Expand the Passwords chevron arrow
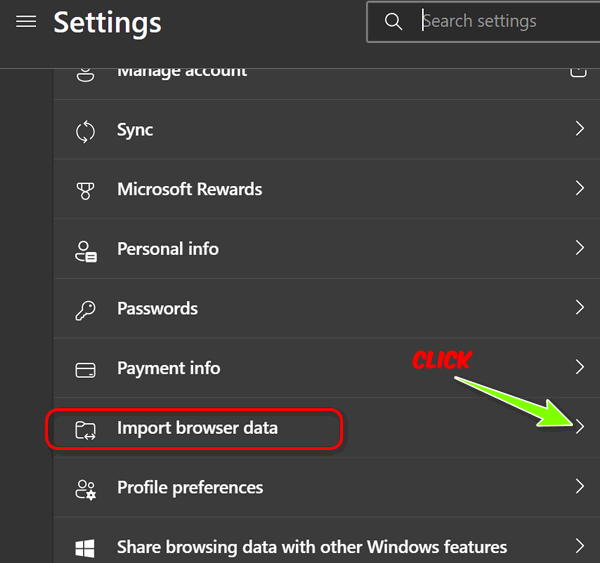 coord(580,308)
